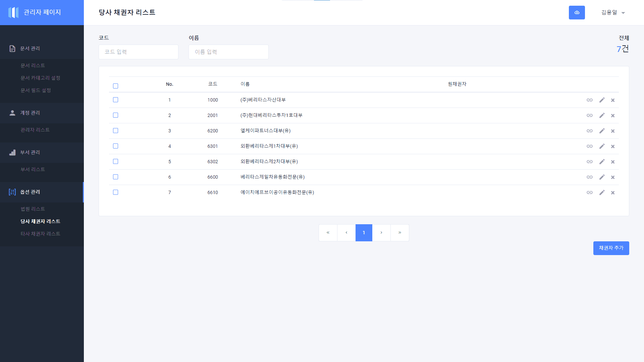Check the box for row code 2001
This screenshot has width=644, height=362.
pos(115,115)
